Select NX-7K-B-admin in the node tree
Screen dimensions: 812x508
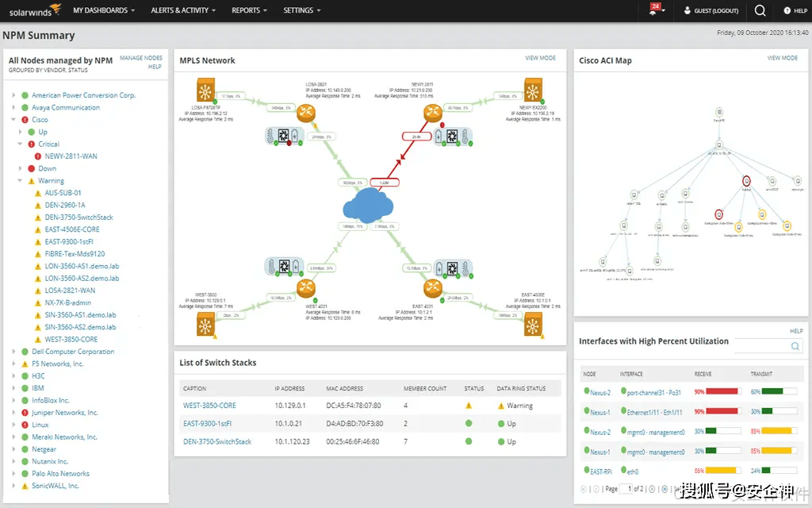(x=68, y=302)
